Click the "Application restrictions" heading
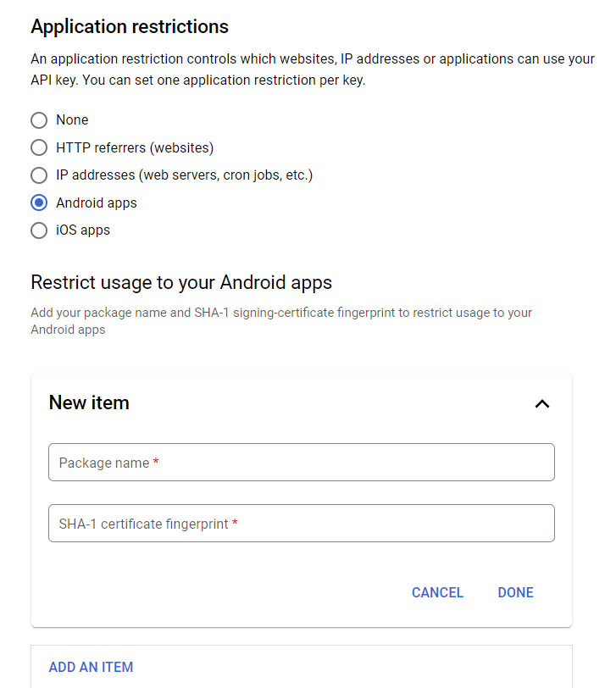Screen dimensions: 616x688 (130, 27)
